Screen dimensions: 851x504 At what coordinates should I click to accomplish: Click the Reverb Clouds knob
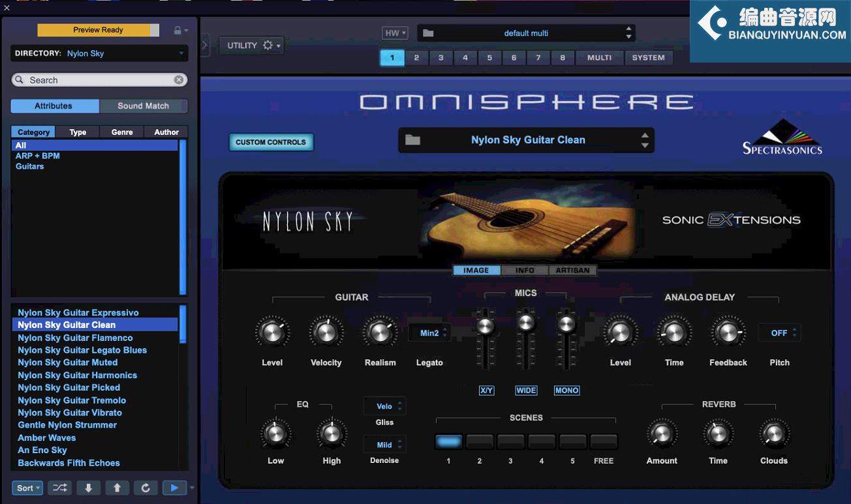coord(774,434)
